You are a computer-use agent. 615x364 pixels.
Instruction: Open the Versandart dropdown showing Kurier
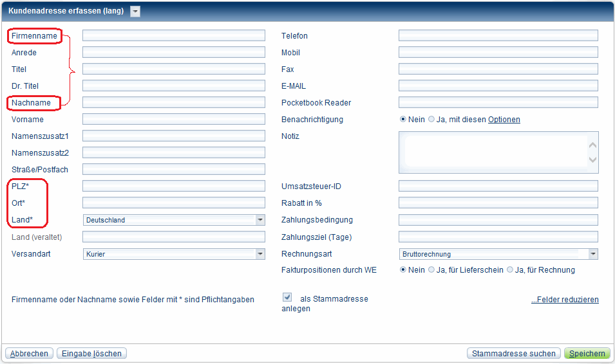tap(260, 254)
